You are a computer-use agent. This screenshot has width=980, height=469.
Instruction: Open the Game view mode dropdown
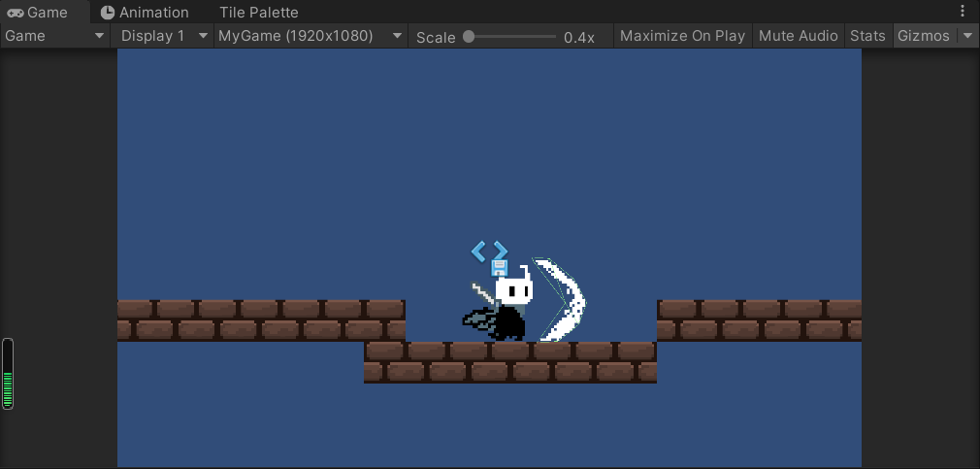pos(55,36)
